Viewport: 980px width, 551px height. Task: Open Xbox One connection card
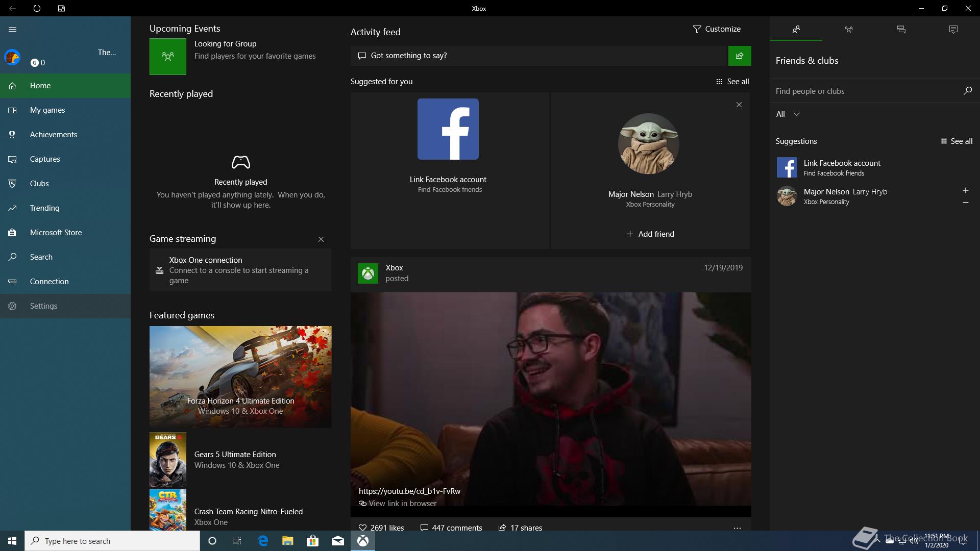(x=240, y=270)
